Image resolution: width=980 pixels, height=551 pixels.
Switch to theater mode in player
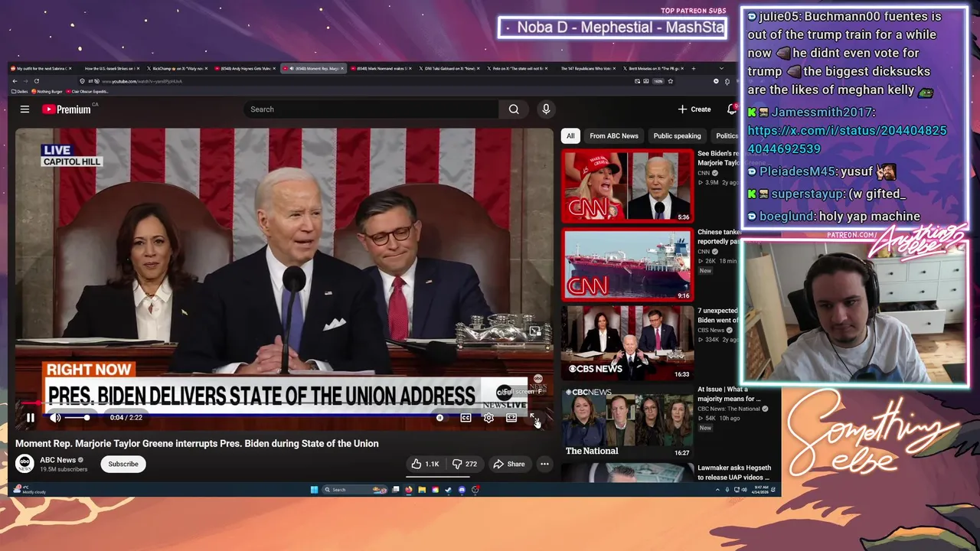pyautogui.click(x=511, y=418)
